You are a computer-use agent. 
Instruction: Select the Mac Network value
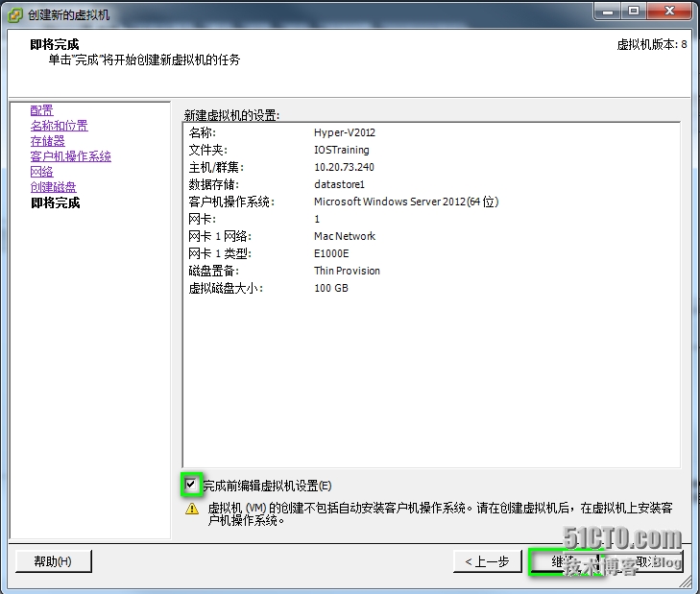(345, 236)
